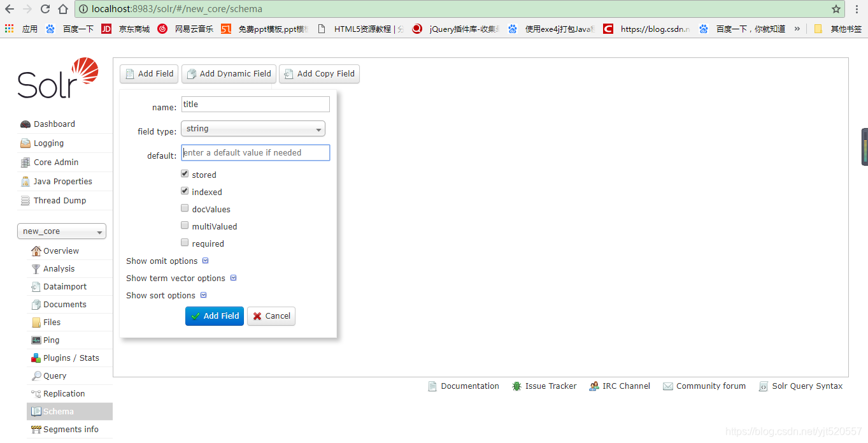Click the Query magnifier icon

pos(36,376)
